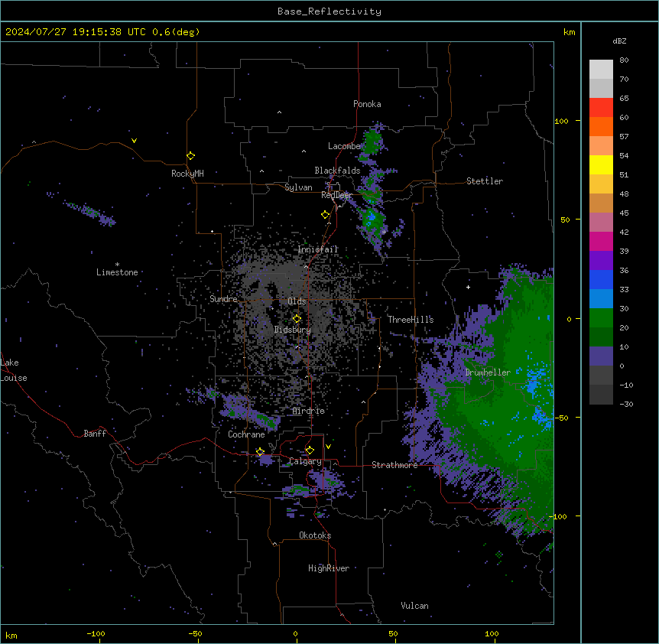Click the HighRiver label
Image resolution: width=659 pixels, height=644 pixels.
329,568
